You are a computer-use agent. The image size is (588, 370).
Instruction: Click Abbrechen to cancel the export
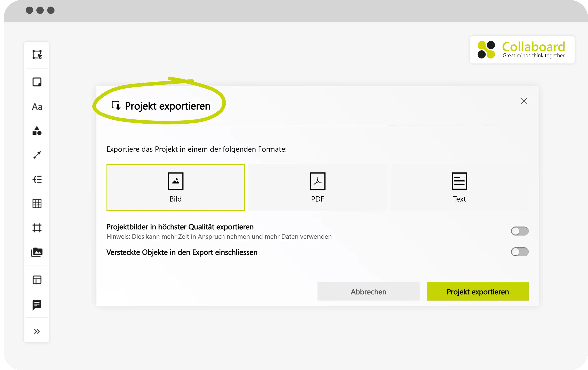(x=368, y=291)
